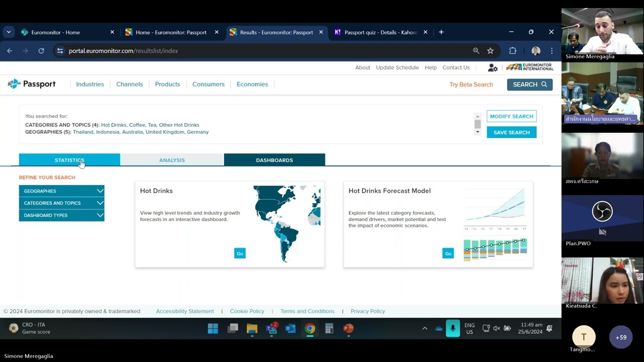The image size is (644, 362).
Task: Open the Contact Us link
Action: click(x=456, y=67)
